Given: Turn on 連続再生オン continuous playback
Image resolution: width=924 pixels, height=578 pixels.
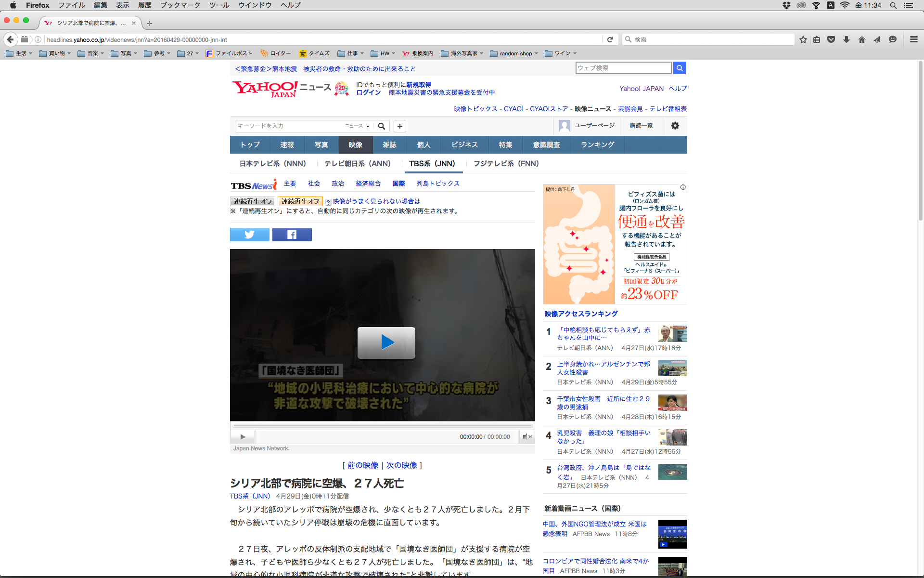Looking at the screenshot, I should [x=253, y=201].
